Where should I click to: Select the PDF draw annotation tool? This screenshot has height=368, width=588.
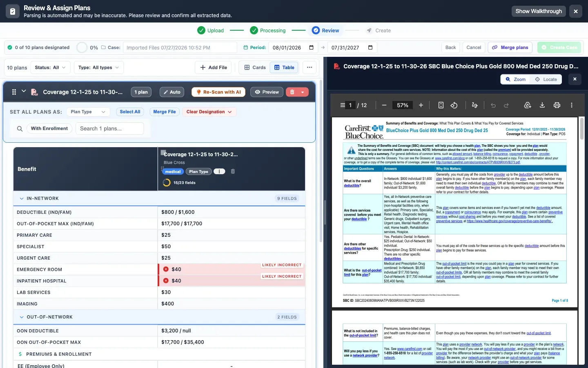click(x=474, y=105)
